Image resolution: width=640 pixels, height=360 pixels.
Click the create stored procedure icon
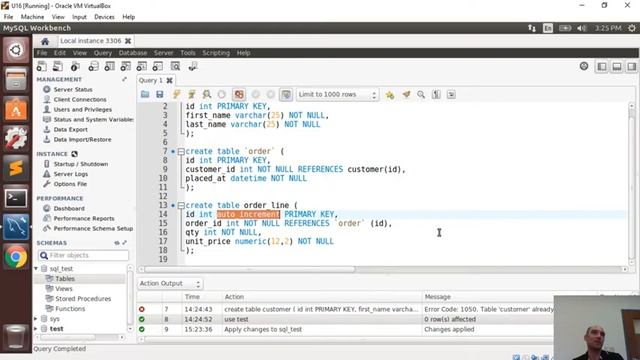pos(141,67)
